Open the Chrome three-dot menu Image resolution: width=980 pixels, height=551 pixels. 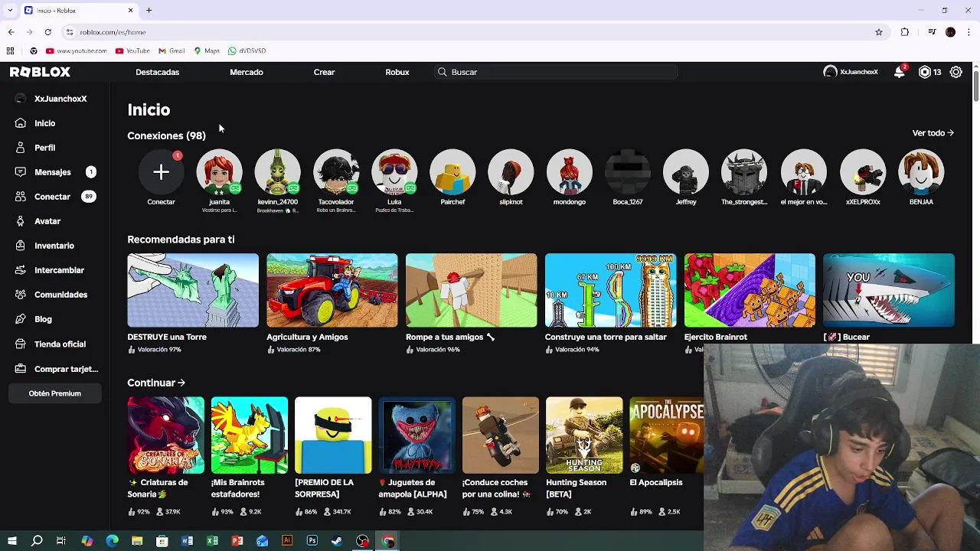(969, 32)
